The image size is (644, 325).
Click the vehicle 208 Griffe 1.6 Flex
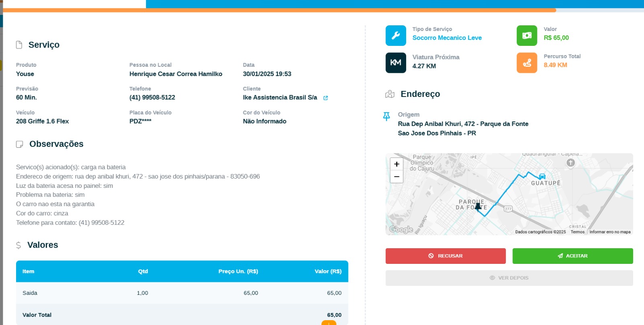click(x=42, y=121)
